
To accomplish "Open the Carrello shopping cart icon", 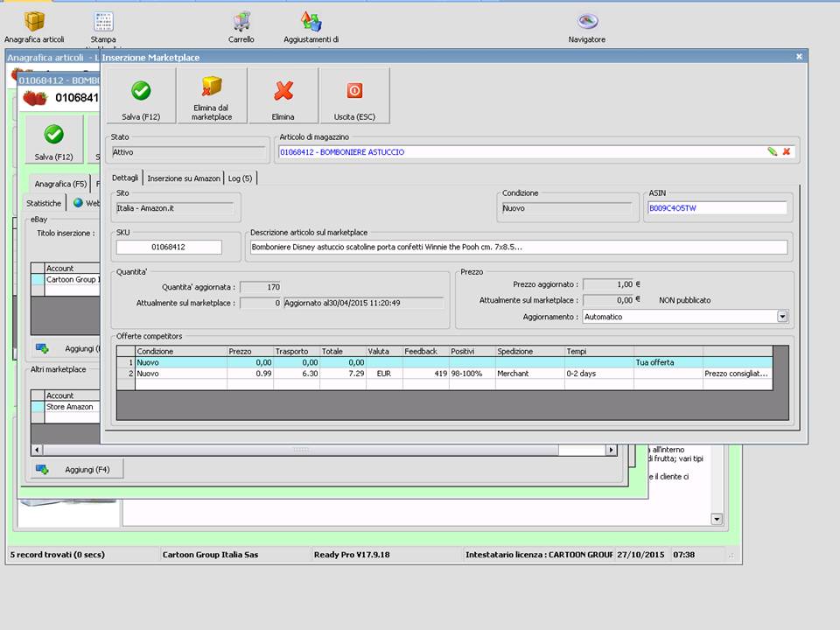I will [x=241, y=26].
